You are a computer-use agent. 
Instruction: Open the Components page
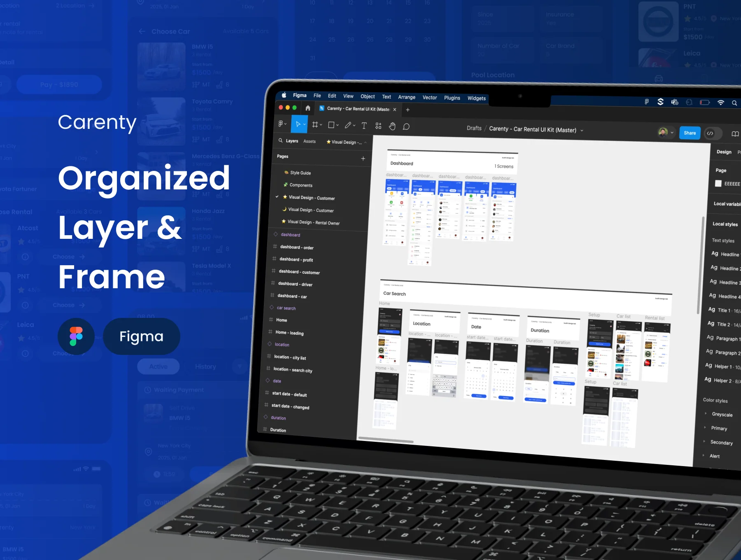[x=301, y=185]
